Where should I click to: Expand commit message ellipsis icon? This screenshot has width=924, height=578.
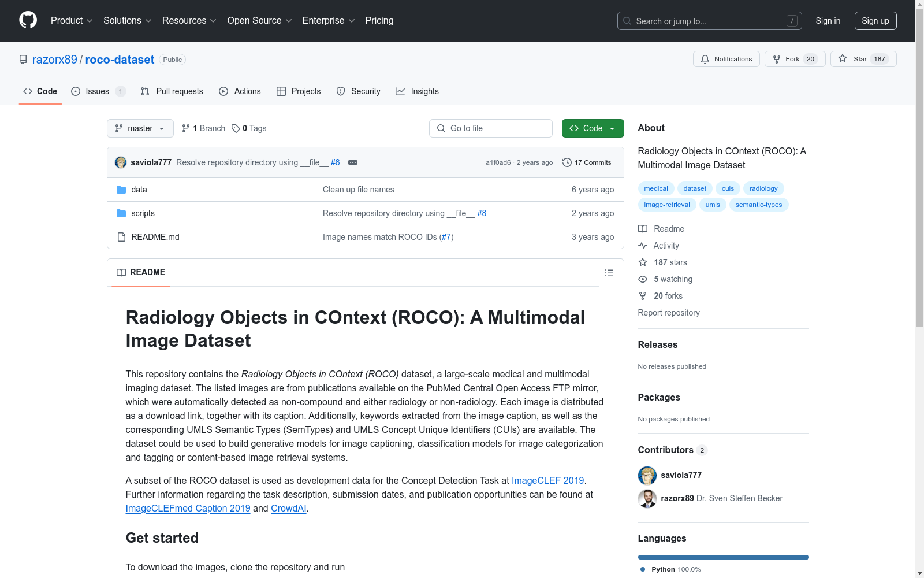coord(353,162)
